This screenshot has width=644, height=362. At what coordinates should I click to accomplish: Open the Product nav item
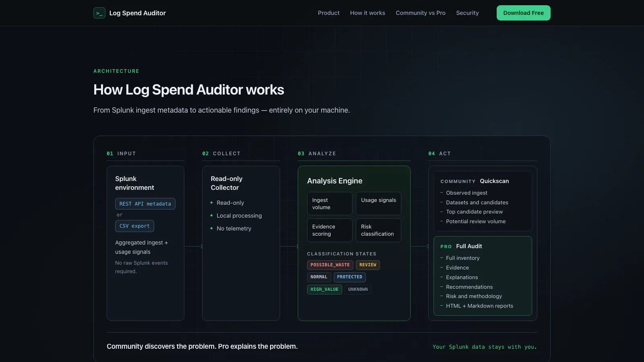(x=329, y=13)
